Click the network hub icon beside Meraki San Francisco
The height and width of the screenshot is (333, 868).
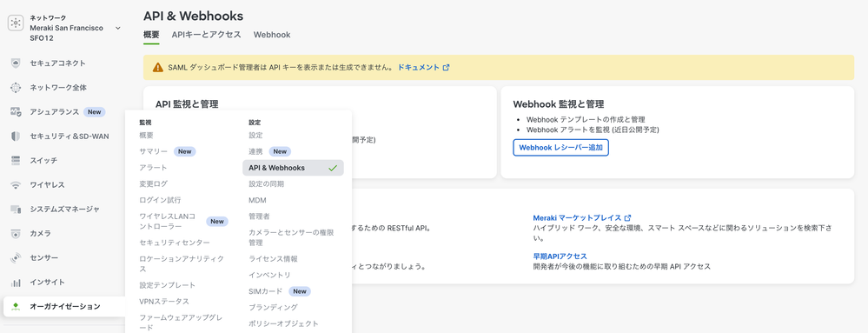(x=16, y=23)
